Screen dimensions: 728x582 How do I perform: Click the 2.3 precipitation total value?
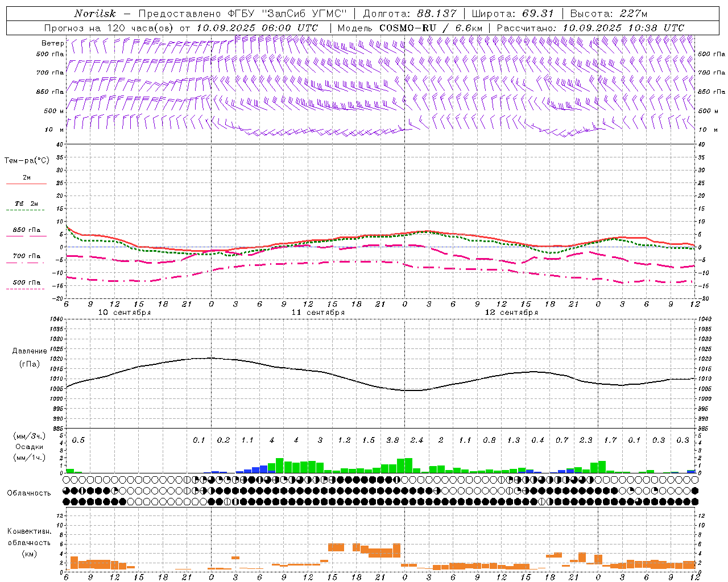click(x=586, y=440)
